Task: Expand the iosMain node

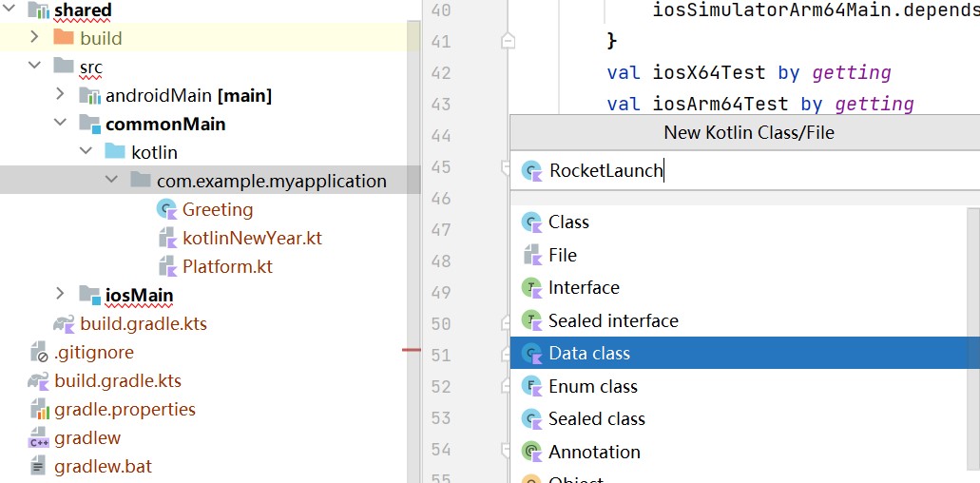Action: (60, 295)
